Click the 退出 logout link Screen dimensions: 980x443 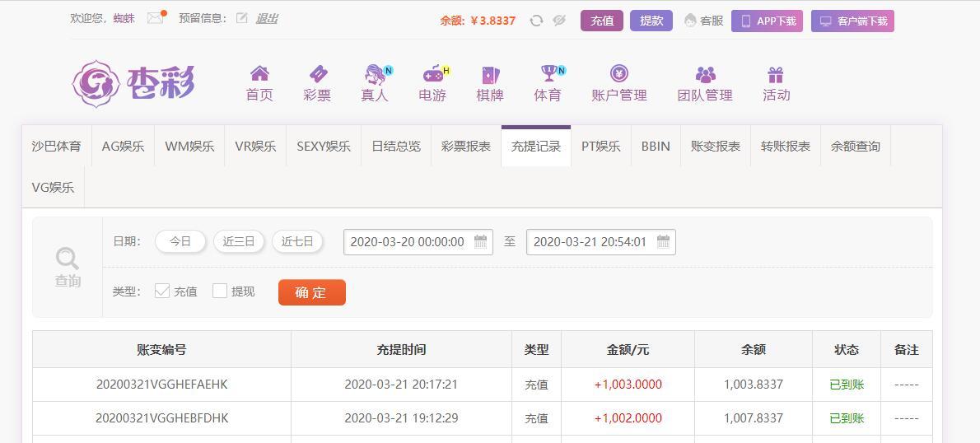coord(267,18)
